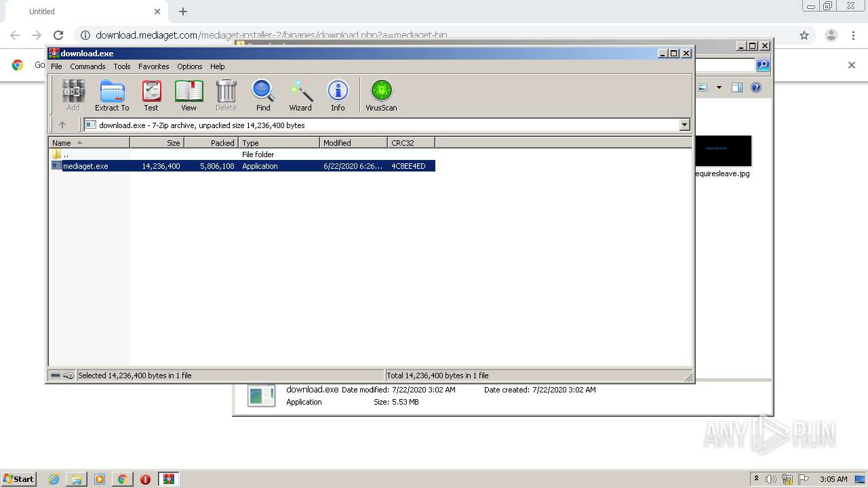Open the Find tool
The height and width of the screenshot is (488, 868).
click(263, 95)
